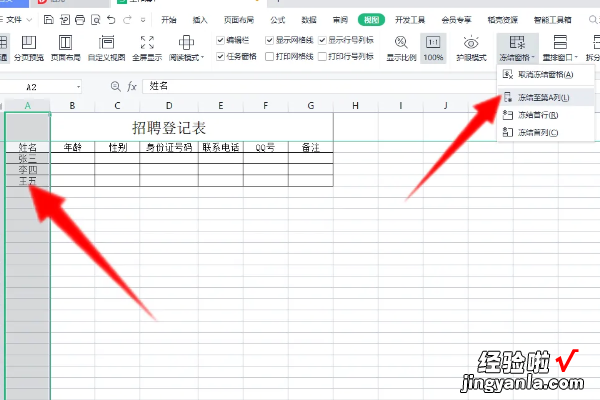The width and height of the screenshot is (600, 400).
Task: Enable 打印行号列标 print headings checkbox
Action: [x=322, y=57]
